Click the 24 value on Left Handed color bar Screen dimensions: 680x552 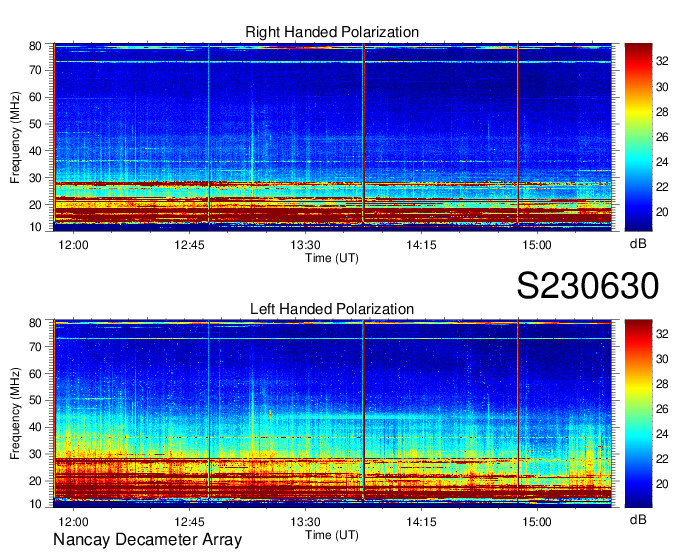pyautogui.click(x=662, y=434)
